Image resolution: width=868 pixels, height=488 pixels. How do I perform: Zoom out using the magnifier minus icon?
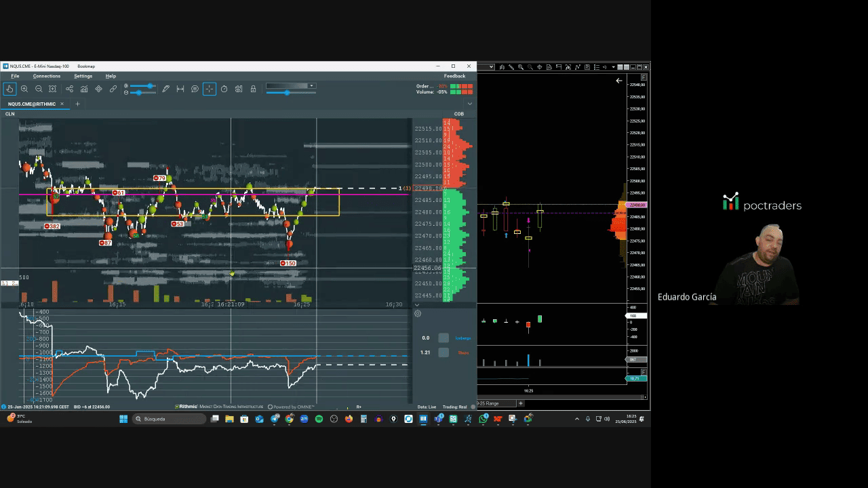pyautogui.click(x=39, y=89)
